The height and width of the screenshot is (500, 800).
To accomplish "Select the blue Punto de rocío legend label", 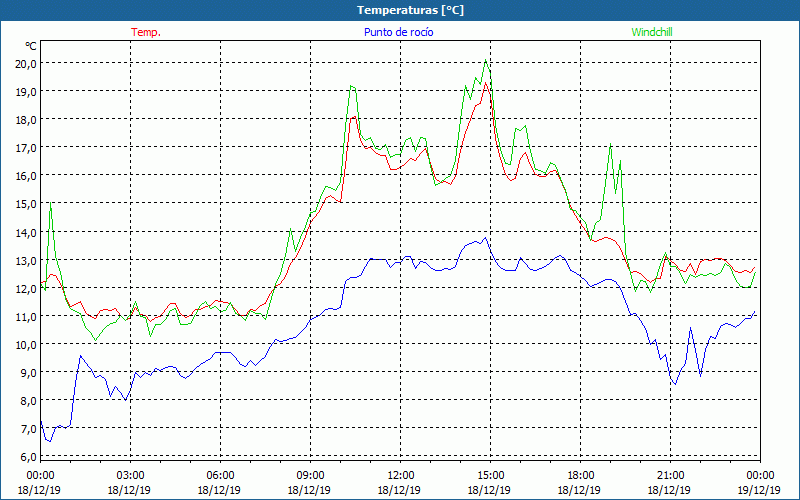I will tap(398, 32).
